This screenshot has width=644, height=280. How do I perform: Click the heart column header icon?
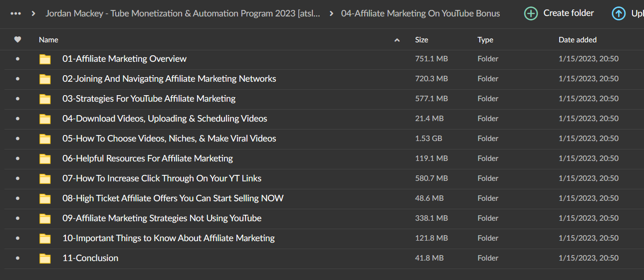(17, 39)
